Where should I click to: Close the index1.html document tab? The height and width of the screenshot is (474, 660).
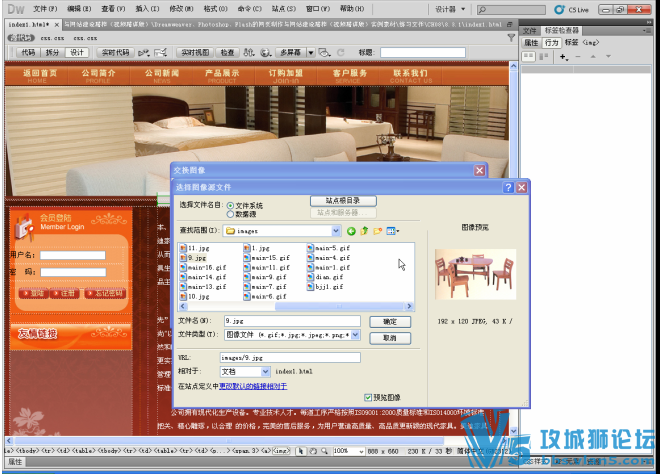56,25
